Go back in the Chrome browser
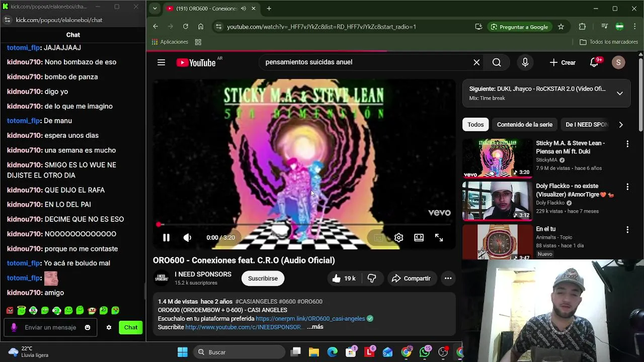Screen dimensions: 644x362 coord(155,27)
